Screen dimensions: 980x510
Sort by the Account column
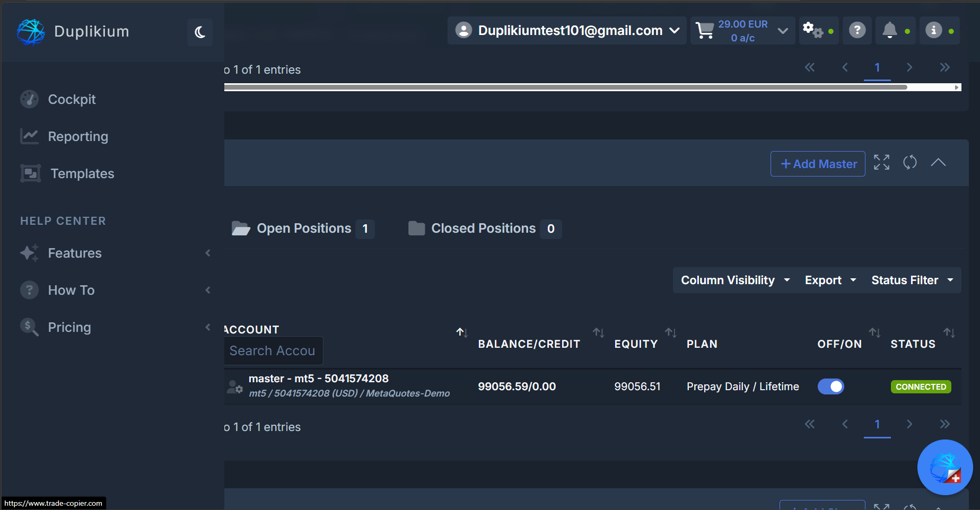coord(462,332)
